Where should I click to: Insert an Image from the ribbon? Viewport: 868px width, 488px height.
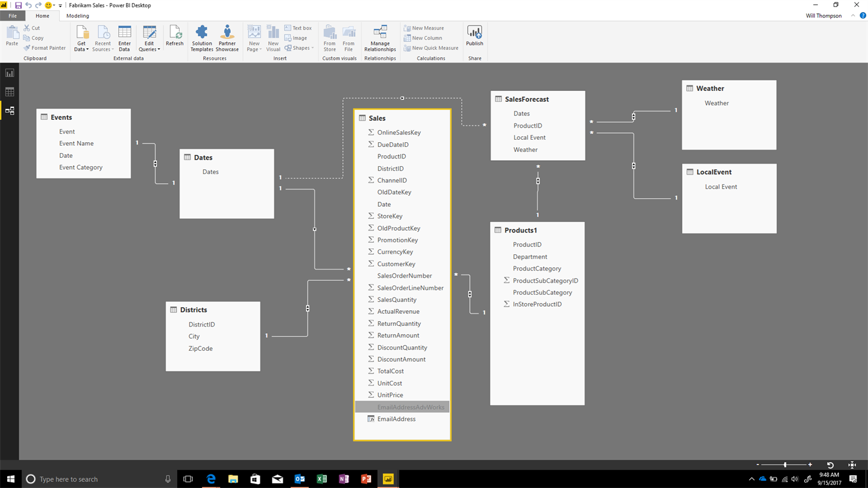[x=296, y=38]
